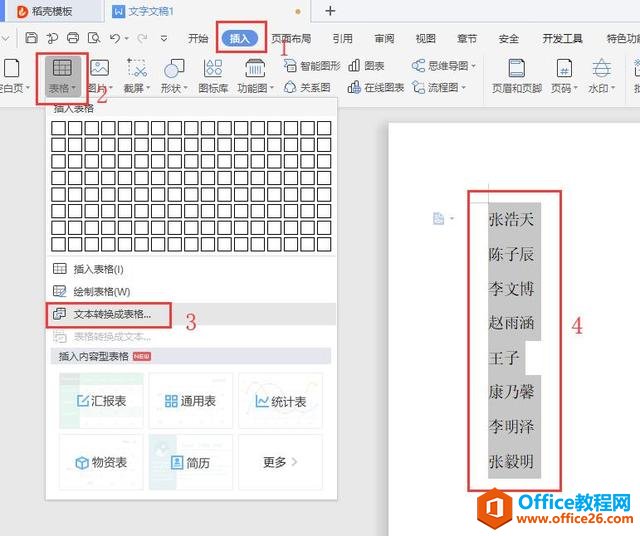Expand the quick access toolbar dropdown arrow
The image size is (640, 536).
(164, 39)
